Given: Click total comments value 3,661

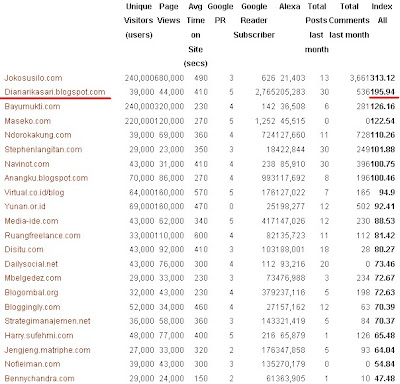Looking at the screenshot, I should click(x=360, y=78).
